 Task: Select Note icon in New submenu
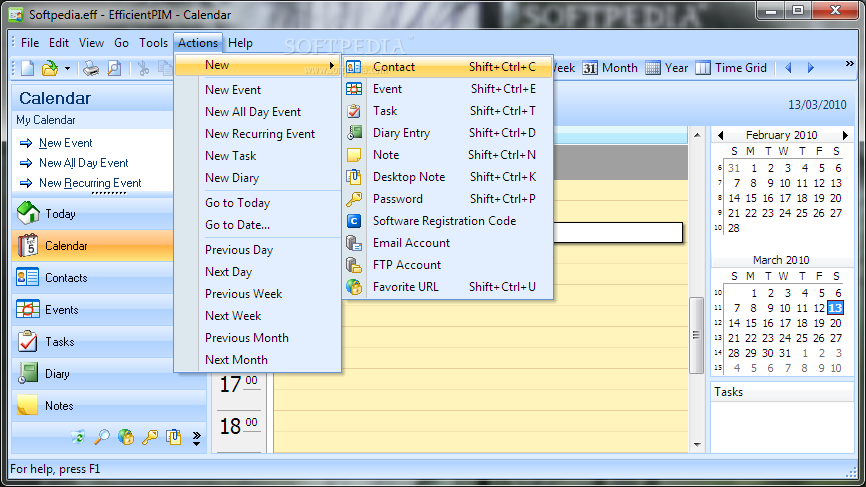click(x=353, y=155)
